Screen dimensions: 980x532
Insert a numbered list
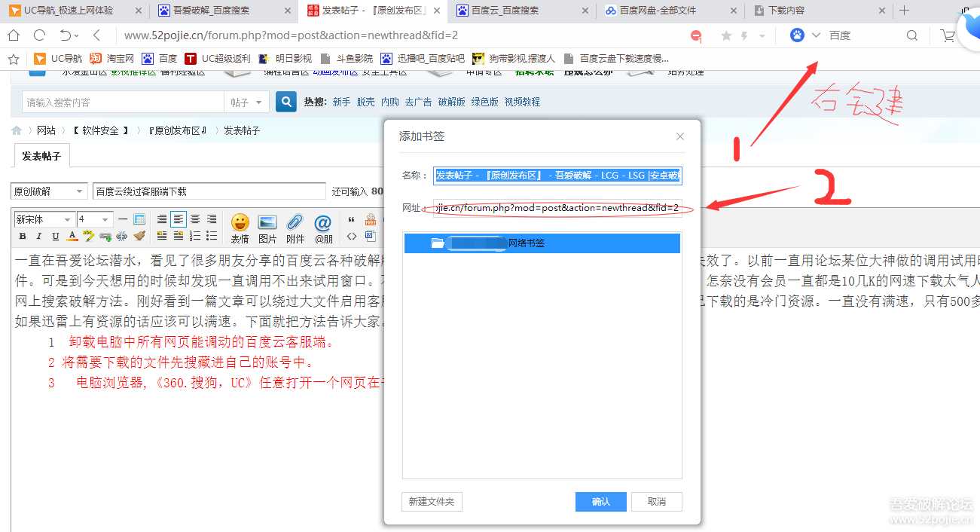pos(195,236)
